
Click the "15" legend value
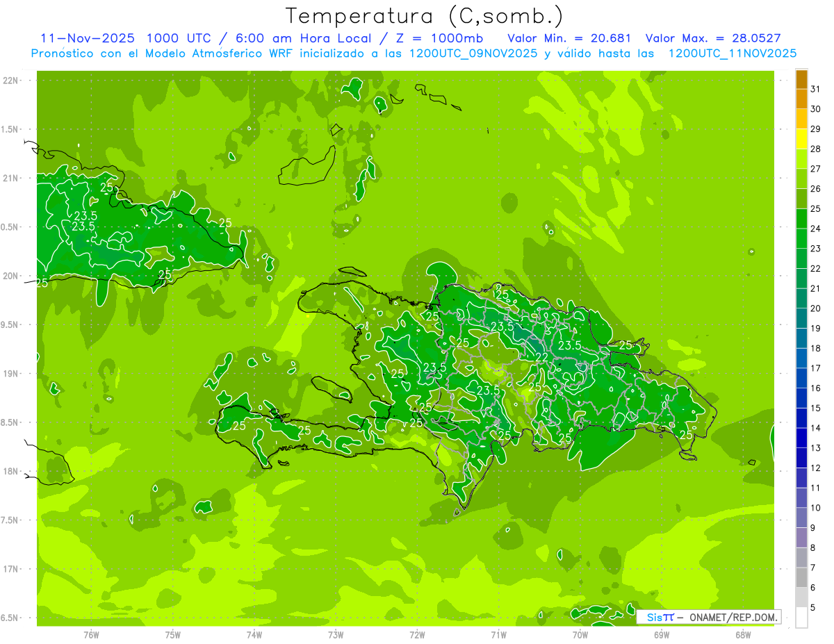pyautogui.click(x=815, y=408)
